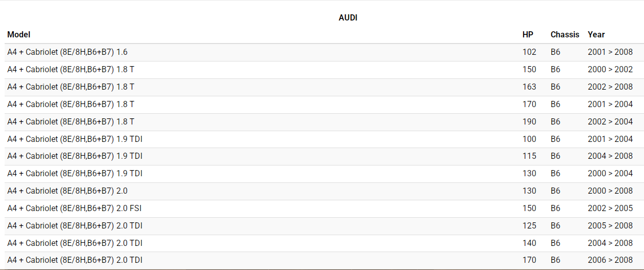Click the 102 HP value cell
Image resolution: width=644 pixels, height=270 pixels.
(529, 52)
